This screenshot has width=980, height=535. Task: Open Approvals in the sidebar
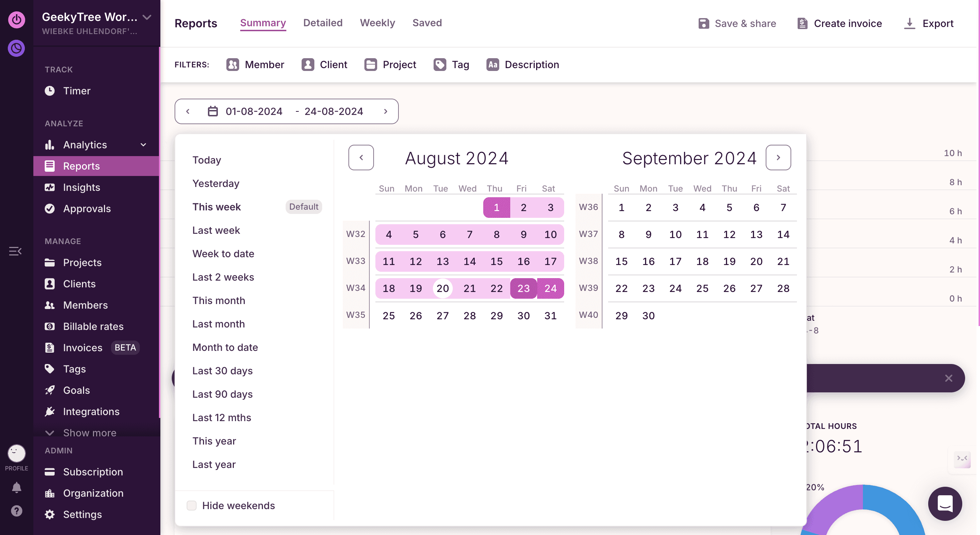[x=87, y=209]
